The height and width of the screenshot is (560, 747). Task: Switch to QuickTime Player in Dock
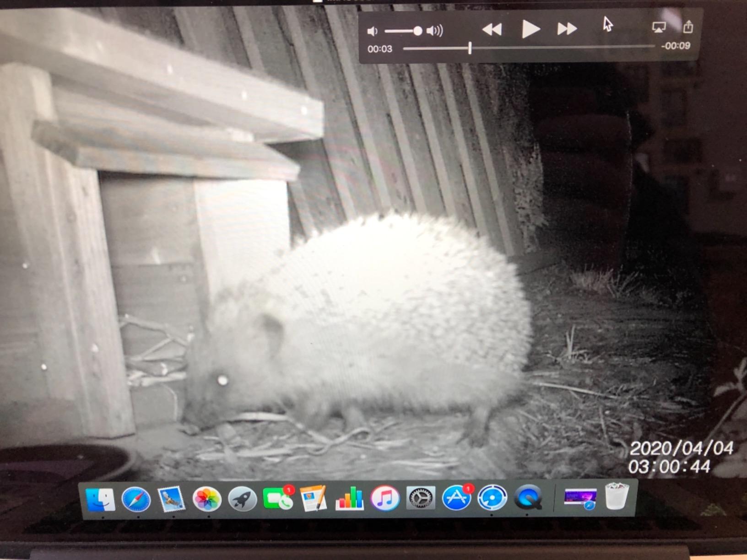coord(528,497)
